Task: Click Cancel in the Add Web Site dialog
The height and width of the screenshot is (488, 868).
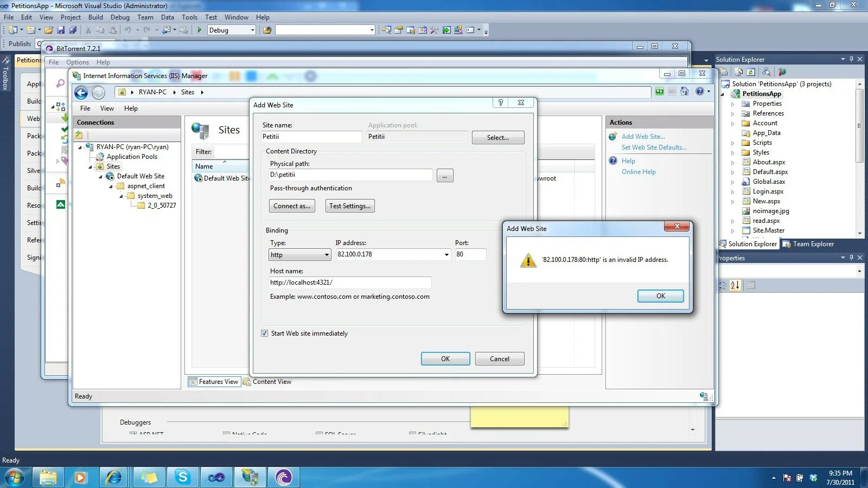Action: (x=500, y=359)
